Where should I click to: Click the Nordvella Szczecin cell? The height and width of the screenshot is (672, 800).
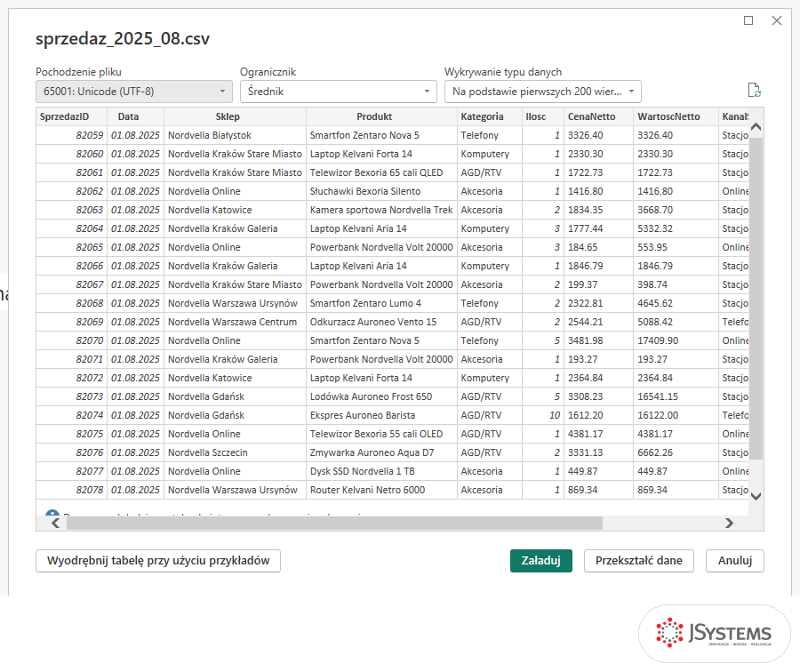[235, 452]
